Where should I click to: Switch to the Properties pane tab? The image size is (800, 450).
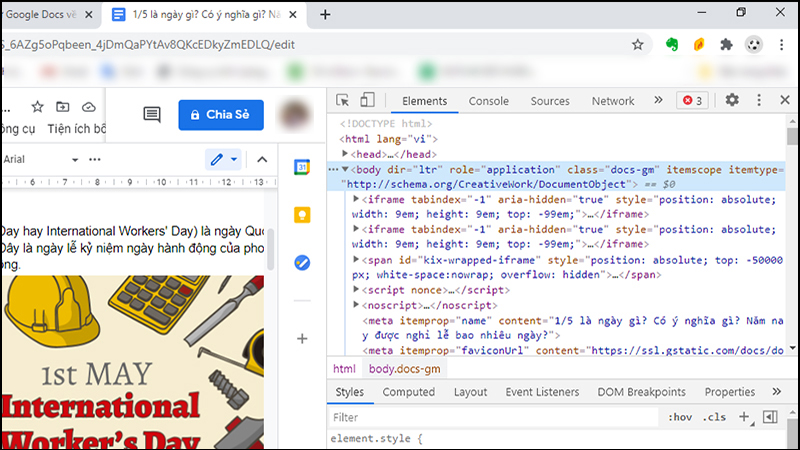pos(730,392)
